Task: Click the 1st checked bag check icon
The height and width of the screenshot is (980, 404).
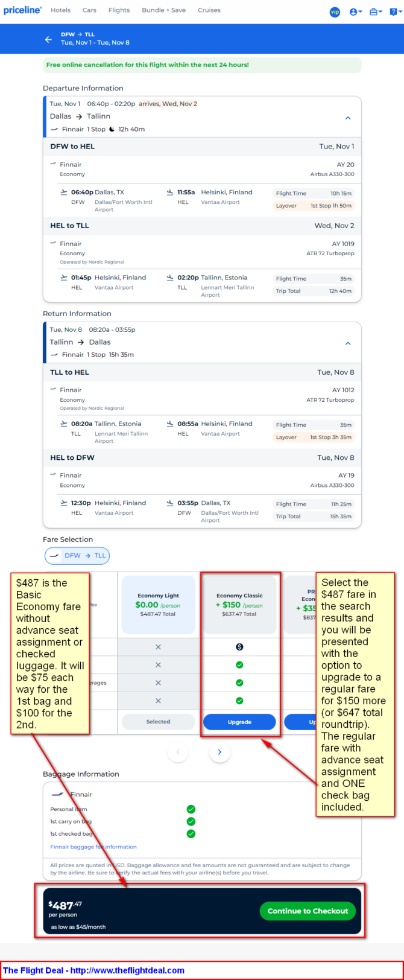Action: [x=191, y=833]
